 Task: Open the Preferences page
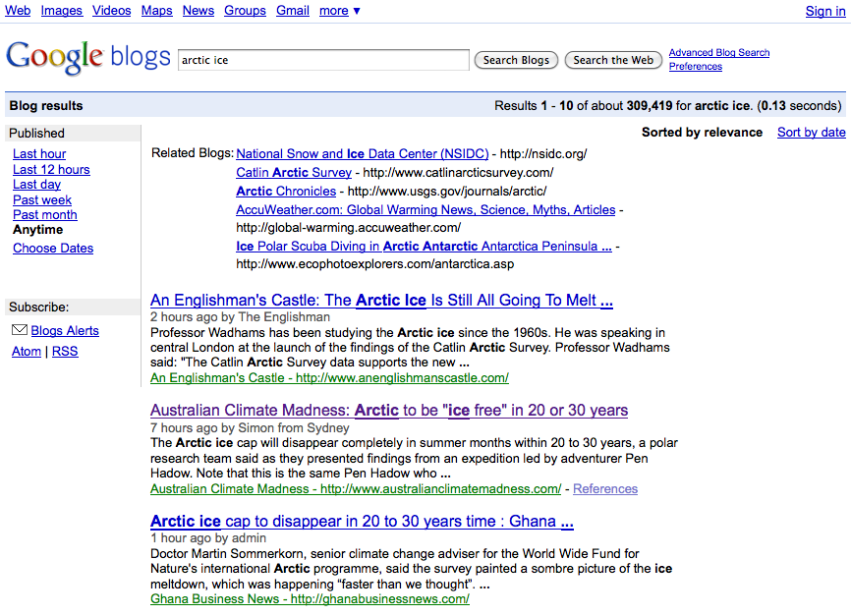click(695, 66)
